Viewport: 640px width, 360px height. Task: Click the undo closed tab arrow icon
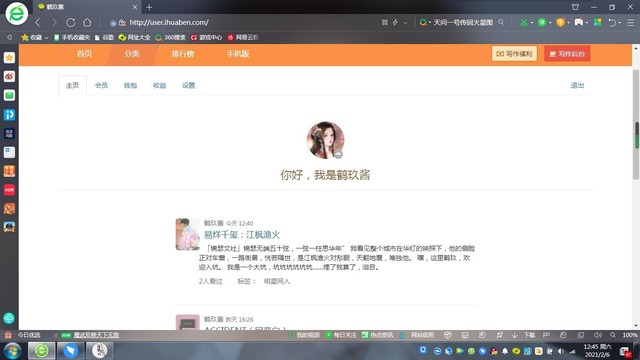point(612,22)
